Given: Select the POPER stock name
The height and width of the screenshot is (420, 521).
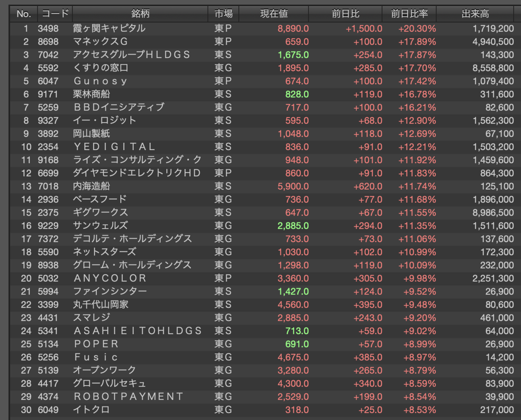Looking at the screenshot, I should tap(96, 344).
